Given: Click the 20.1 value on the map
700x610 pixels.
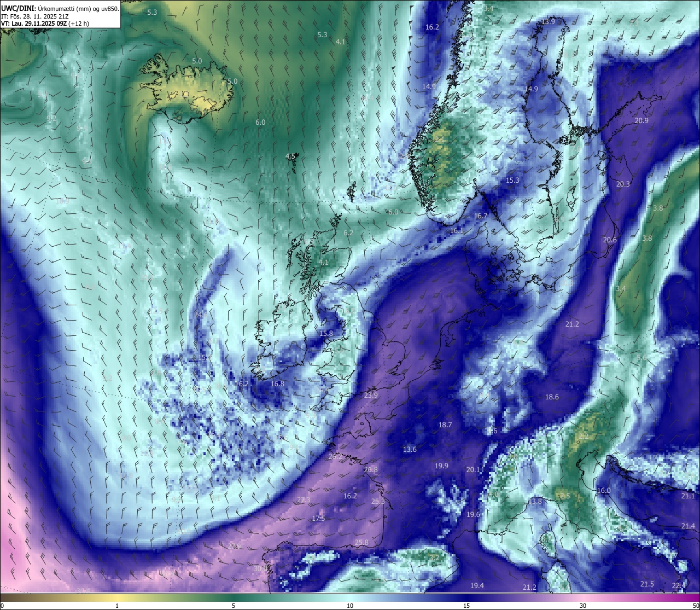Looking at the screenshot, I should click(x=473, y=469).
